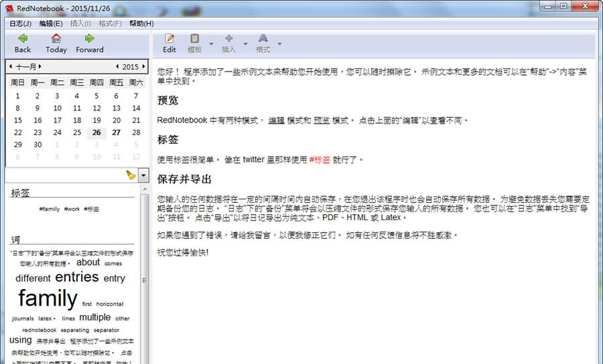Click the RedNotebook app icon in title bar
Viewport: 603px width, 364px height.
coord(9,8)
